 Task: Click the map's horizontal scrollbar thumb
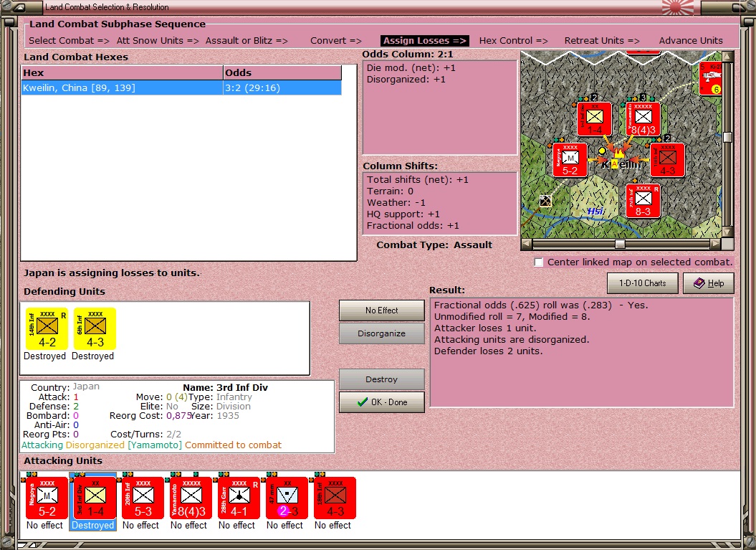tap(620, 244)
